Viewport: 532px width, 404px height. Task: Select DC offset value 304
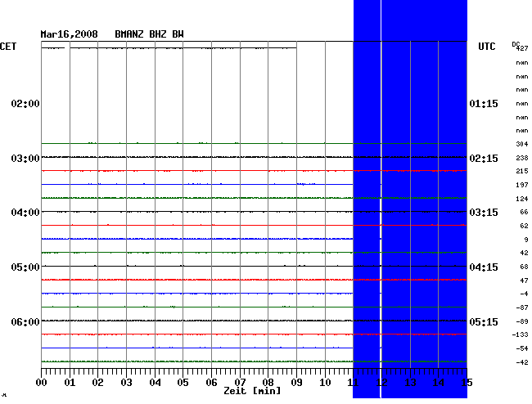tap(522, 144)
